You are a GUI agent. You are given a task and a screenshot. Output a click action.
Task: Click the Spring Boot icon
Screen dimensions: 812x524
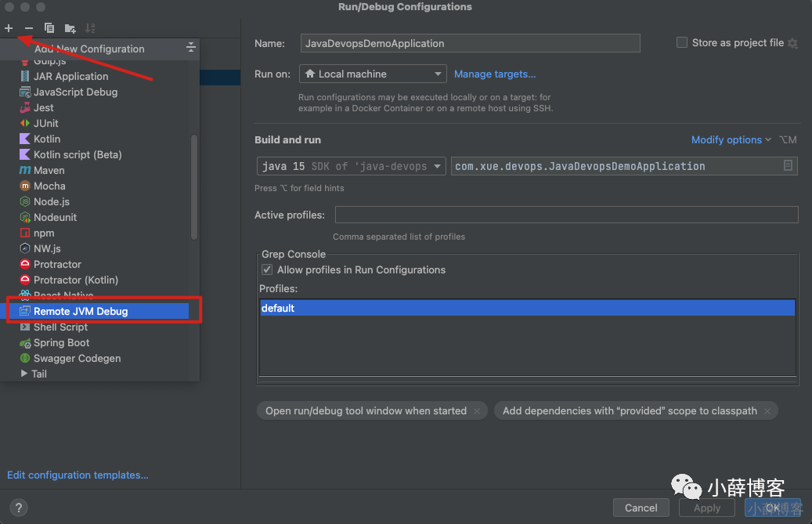(x=25, y=343)
